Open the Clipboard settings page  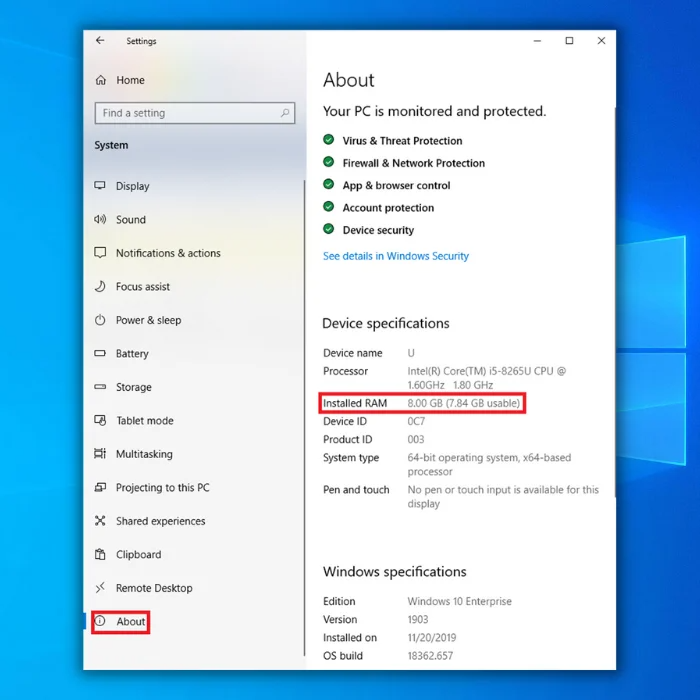click(x=138, y=555)
